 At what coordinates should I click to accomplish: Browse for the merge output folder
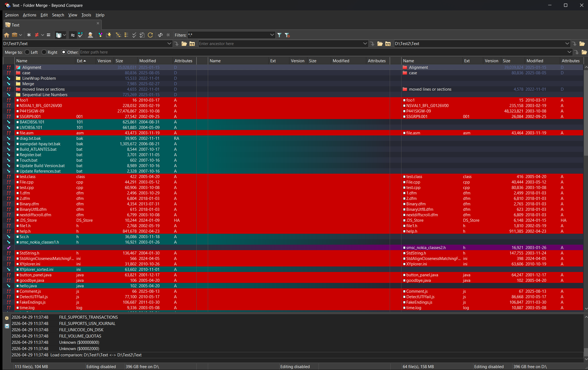click(584, 52)
